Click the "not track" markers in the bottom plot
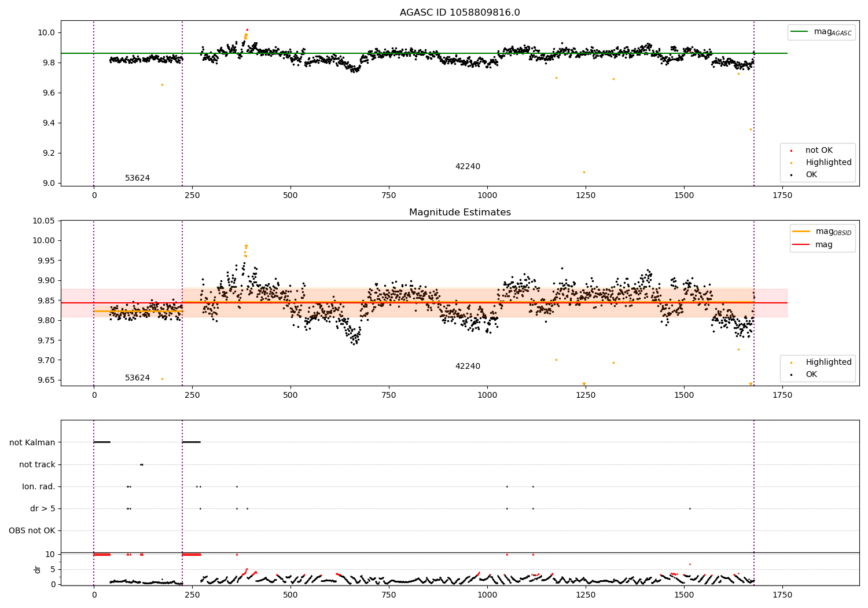 pos(141,464)
